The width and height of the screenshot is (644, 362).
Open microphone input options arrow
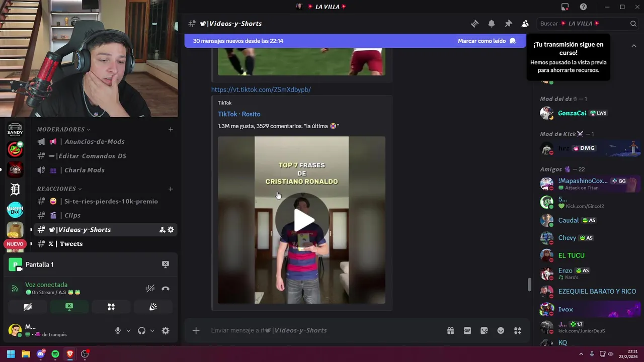coord(128,331)
